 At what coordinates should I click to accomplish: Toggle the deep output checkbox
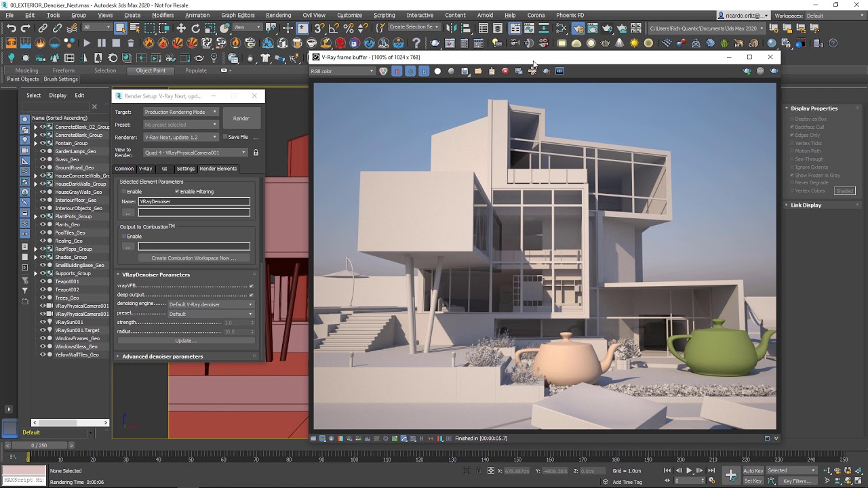point(251,295)
